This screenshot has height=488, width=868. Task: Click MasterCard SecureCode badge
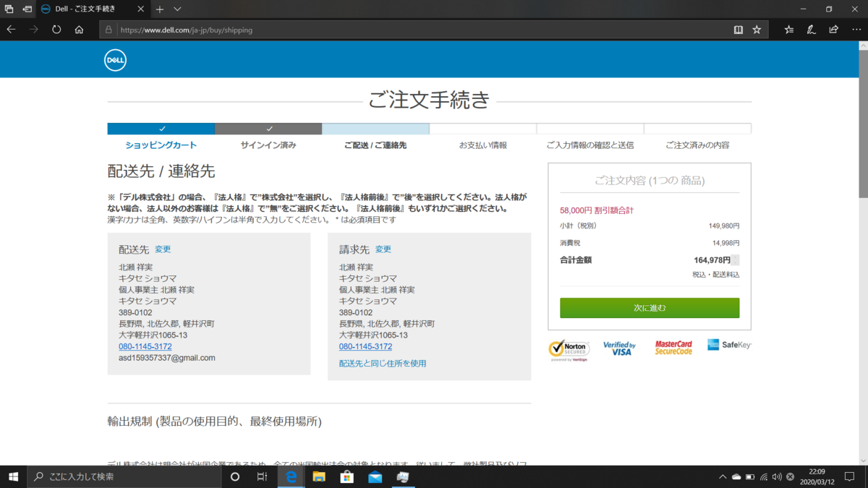[x=673, y=348]
